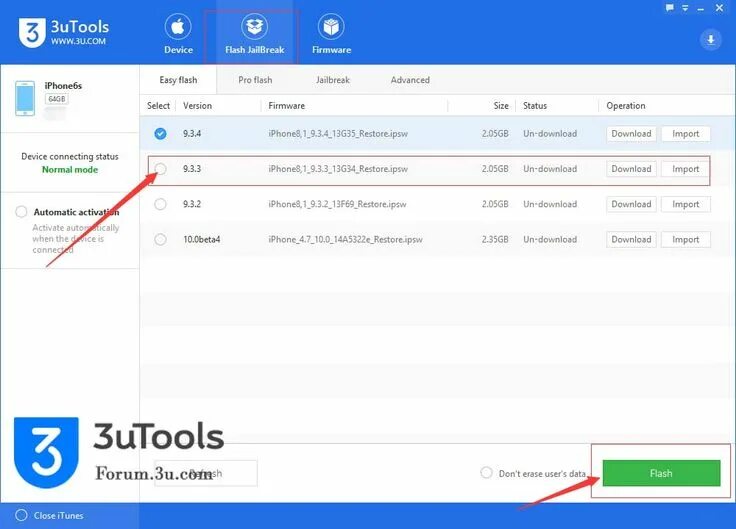
Task: Switch to Advanced tab
Action: click(x=410, y=80)
